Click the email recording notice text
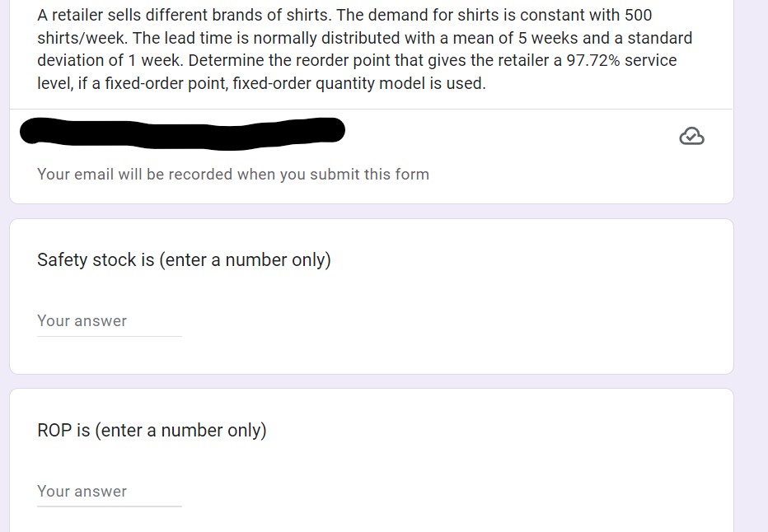The image size is (768, 532). (x=232, y=174)
